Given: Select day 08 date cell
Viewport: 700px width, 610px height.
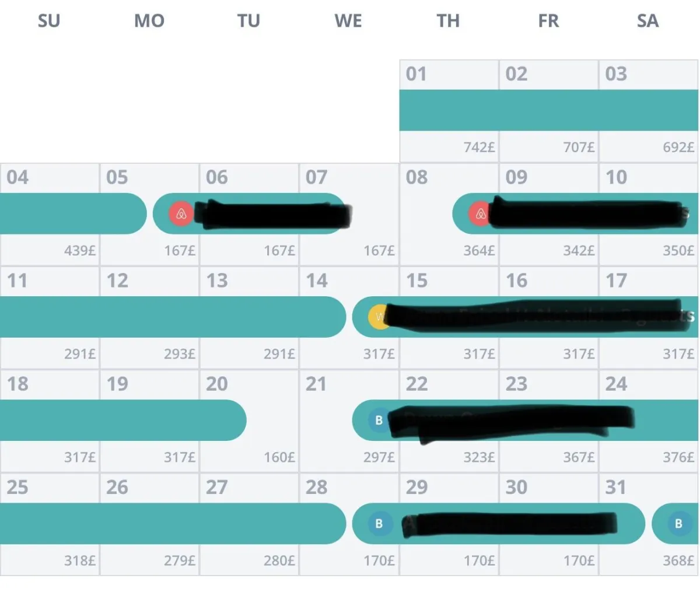Looking at the screenshot, I should [x=449, y=215].
